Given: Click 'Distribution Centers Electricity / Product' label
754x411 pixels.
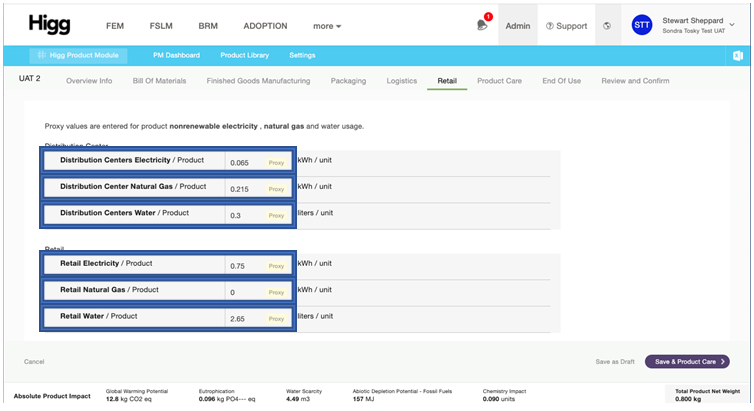Looking at the screenshot, I should [132, 160].
